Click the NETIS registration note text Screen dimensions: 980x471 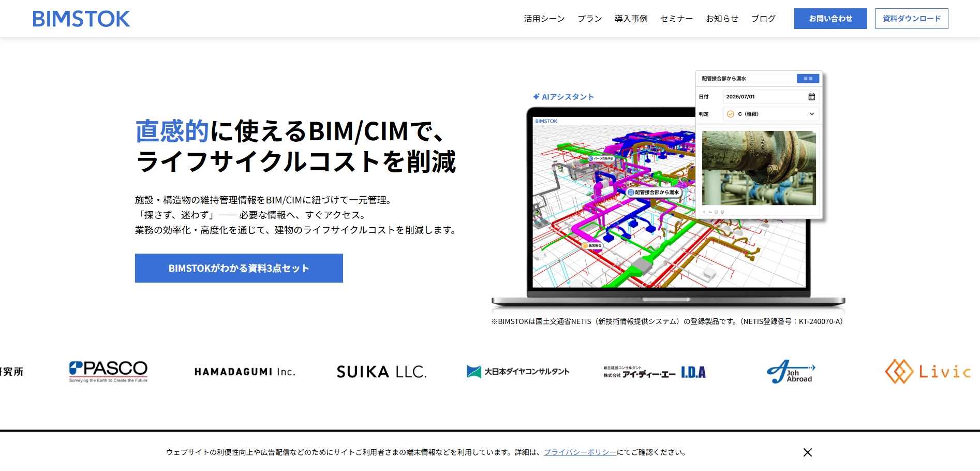[x=669, y=321]
